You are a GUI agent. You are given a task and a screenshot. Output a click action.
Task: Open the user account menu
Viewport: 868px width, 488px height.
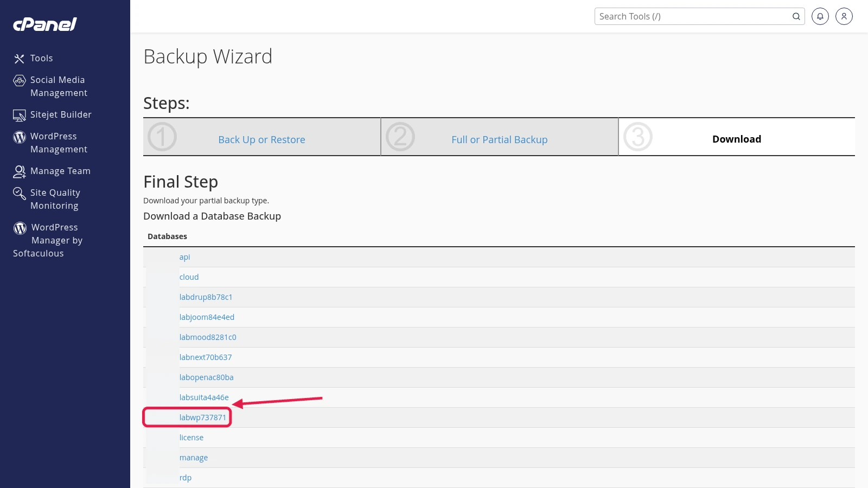(844, 16)
